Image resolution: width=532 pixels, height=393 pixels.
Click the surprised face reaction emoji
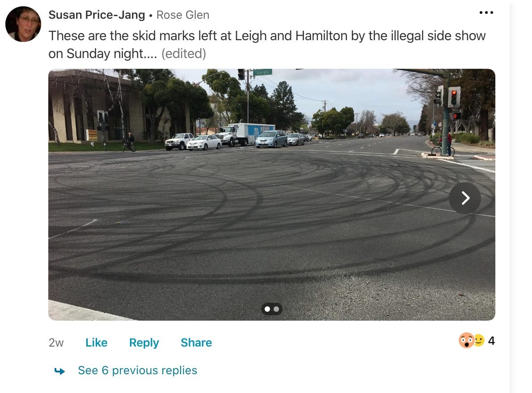coord(466,340)
